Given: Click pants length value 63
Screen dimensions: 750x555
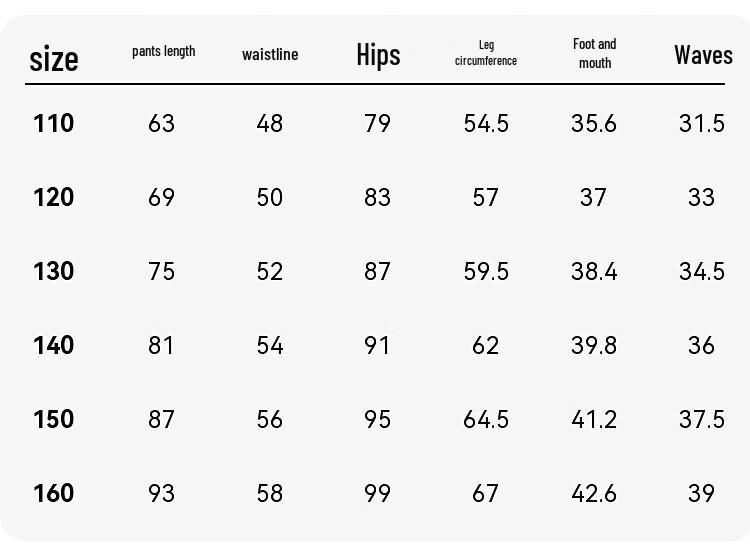Looking at the screenshot, I should coord(162,123).
